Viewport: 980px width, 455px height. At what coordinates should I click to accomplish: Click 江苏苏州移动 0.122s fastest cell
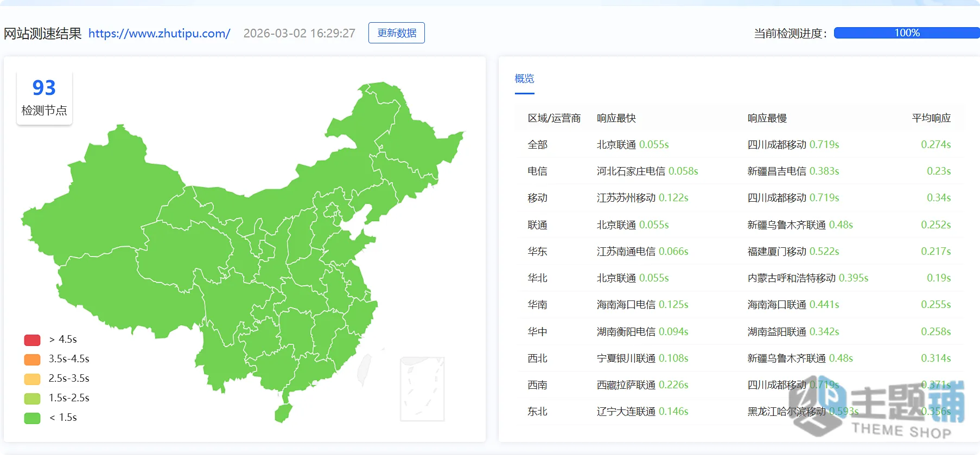click(x=642, y=197)
